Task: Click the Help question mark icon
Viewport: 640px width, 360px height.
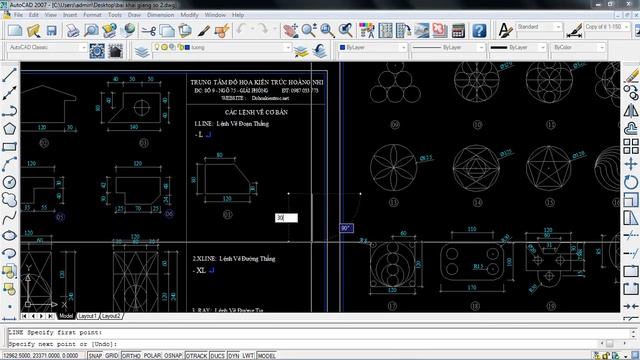Action: (x=479, y=31)
